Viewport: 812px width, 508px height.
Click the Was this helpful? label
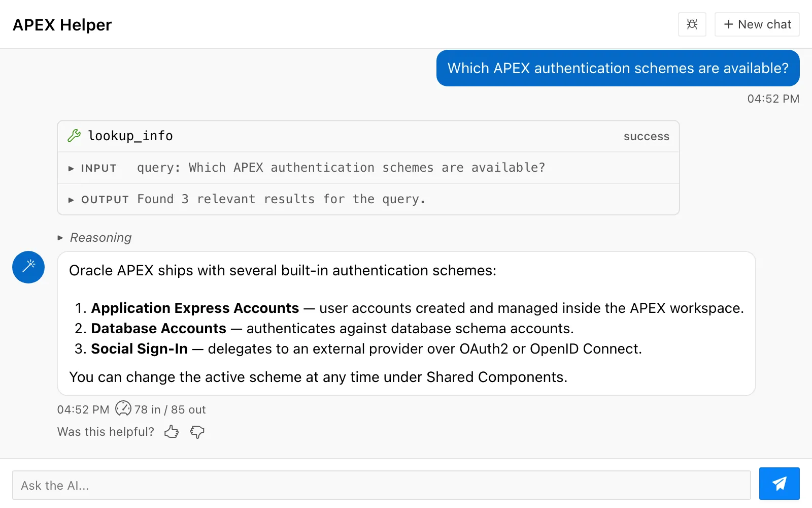point(106,432)
